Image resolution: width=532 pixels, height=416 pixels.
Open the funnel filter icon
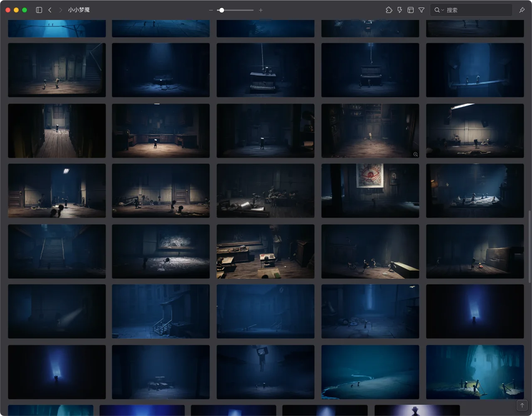pos(421,10)
